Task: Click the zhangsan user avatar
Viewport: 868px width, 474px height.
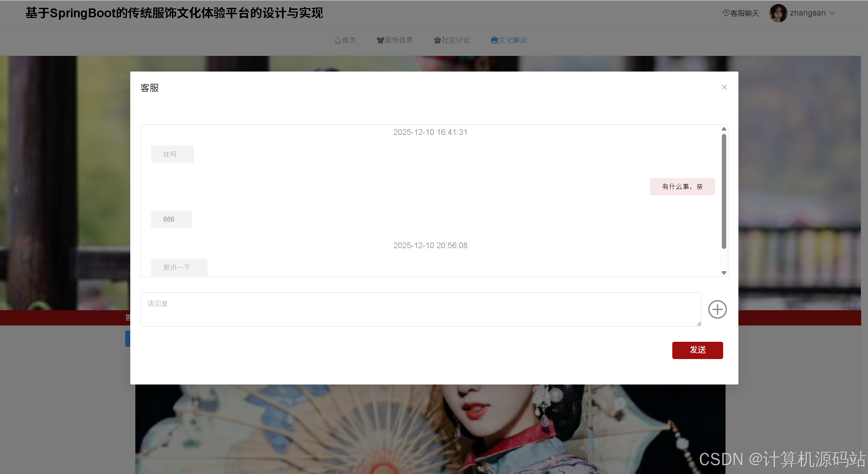Action: 778,13
